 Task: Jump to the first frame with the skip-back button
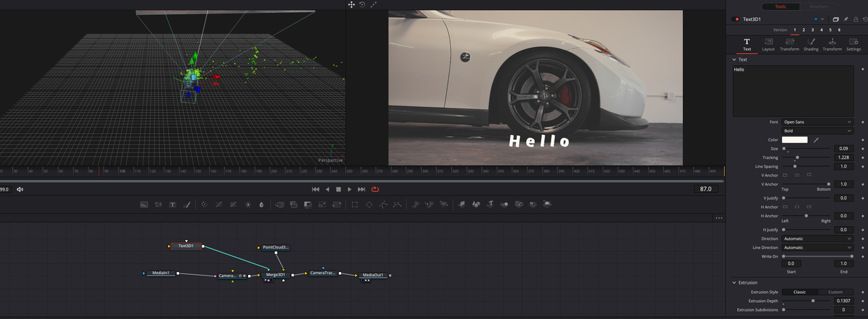[x=315, y=189]
